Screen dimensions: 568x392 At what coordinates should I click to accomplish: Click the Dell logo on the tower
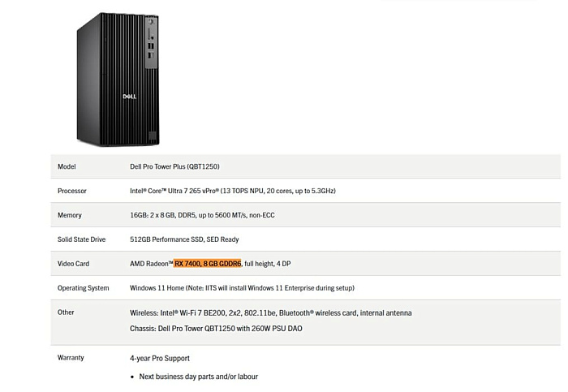click(x=129, y=96)
